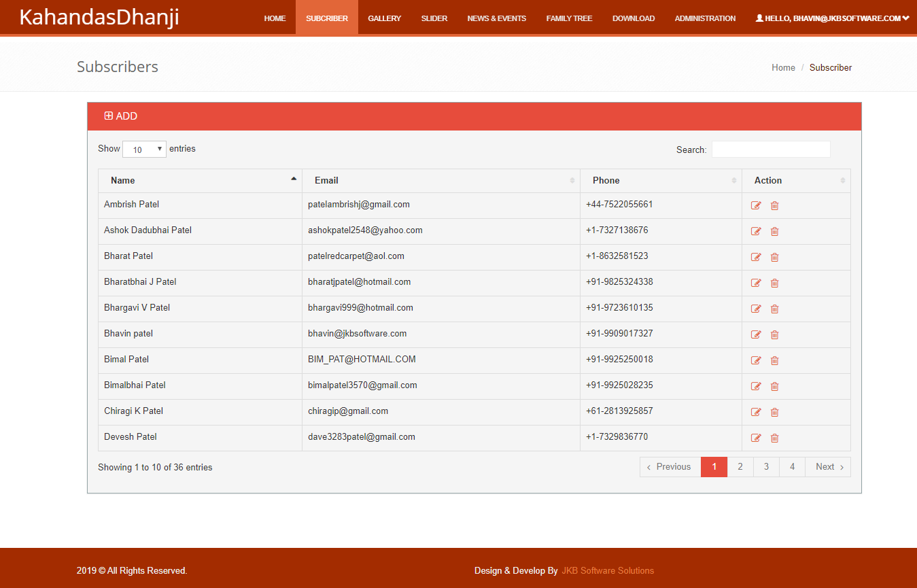This screenshot has height=588, width=917.
Task: Open the Show entries count dropdown
Action: [144, 150]
